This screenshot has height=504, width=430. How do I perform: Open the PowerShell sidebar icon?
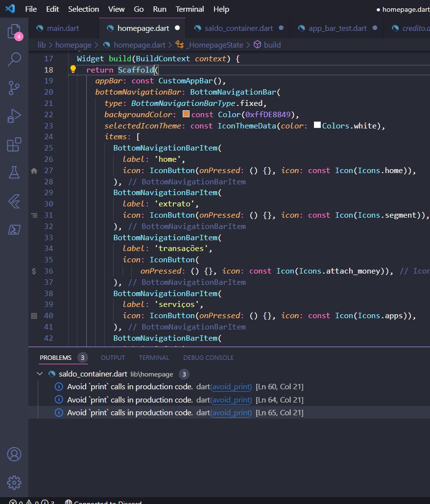[14, 229]
